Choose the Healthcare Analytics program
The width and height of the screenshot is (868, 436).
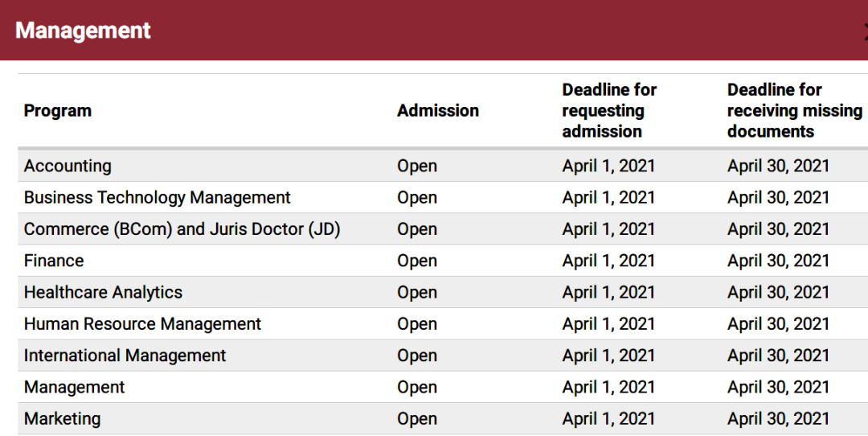[x=103, y=292]
